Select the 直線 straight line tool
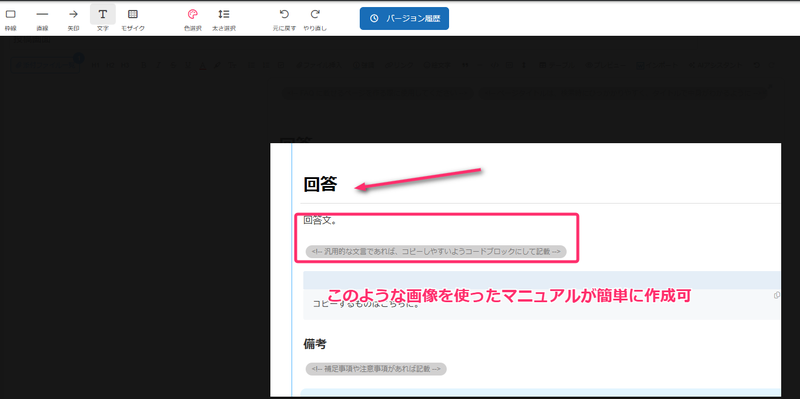 point(42,18)
